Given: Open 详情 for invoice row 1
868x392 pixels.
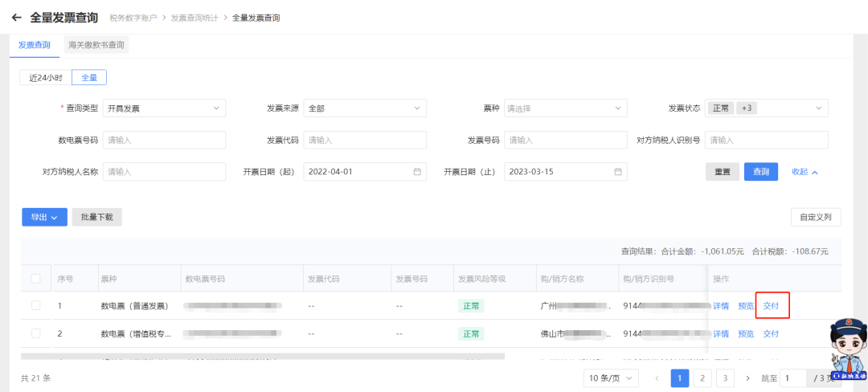Looking at the screenshot, I should pyautogui.click(x=721, y=306).
